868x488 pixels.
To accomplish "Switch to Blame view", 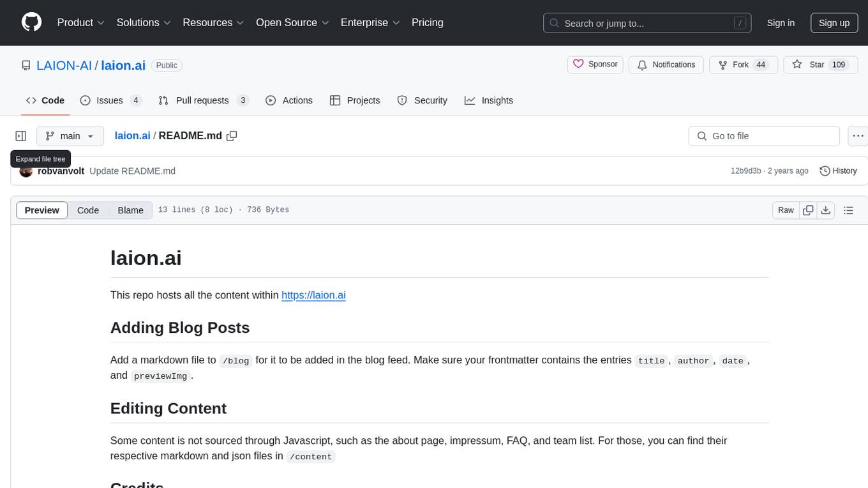I will [x=130, y=210].
